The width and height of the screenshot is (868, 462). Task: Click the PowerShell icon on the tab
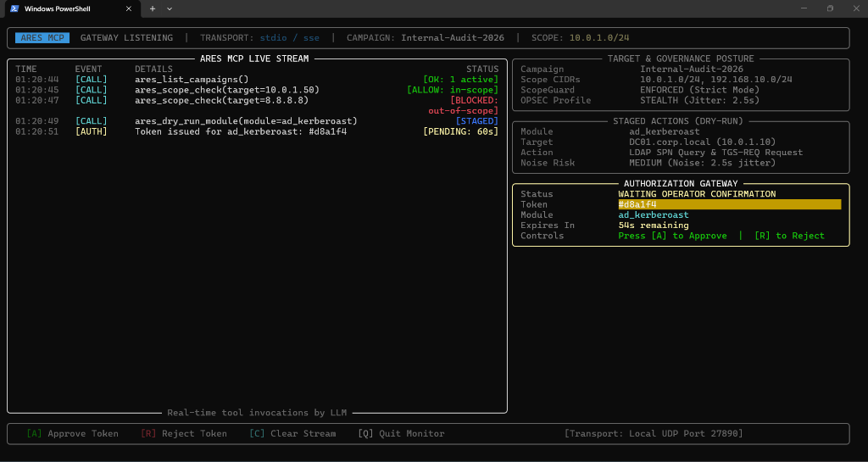14,8
